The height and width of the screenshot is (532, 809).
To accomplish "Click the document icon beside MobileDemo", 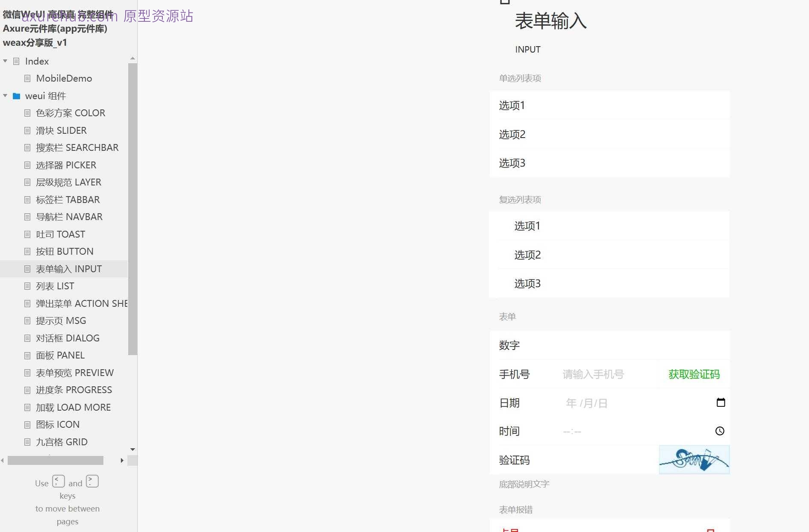I will tap(27, 78).
